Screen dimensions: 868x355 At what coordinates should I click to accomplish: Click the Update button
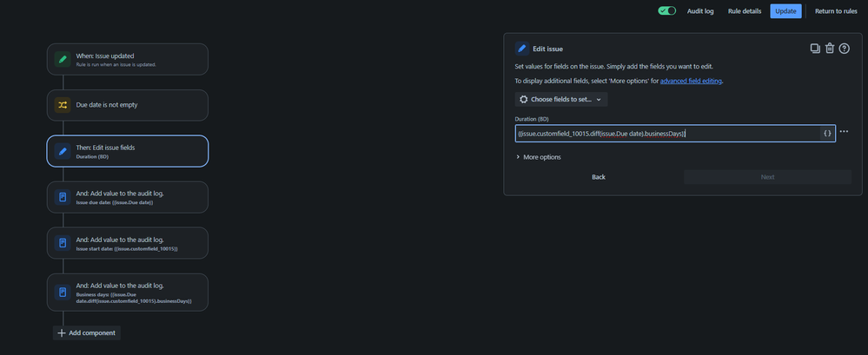[x=785, y=11]
